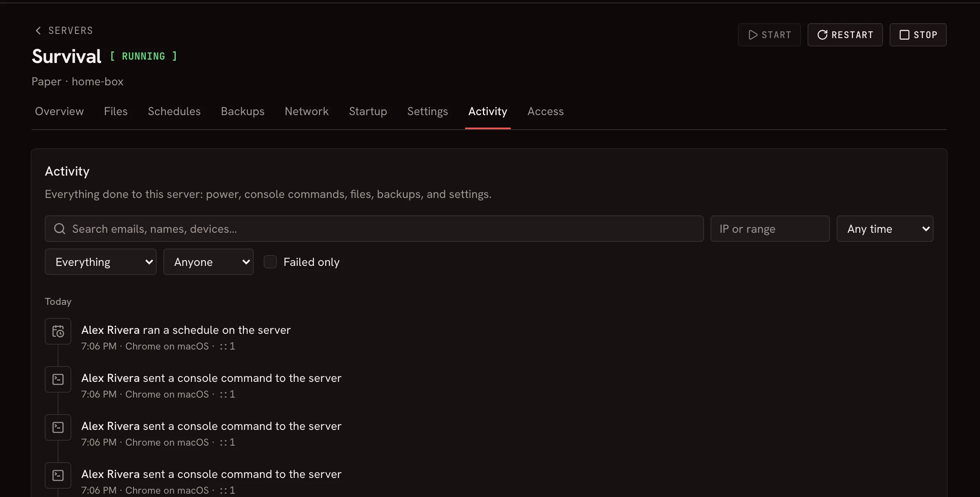Click the 'Paper · home-box' subtitle
Viewport: 980px width, 497px height.
[x=78, y=82]
